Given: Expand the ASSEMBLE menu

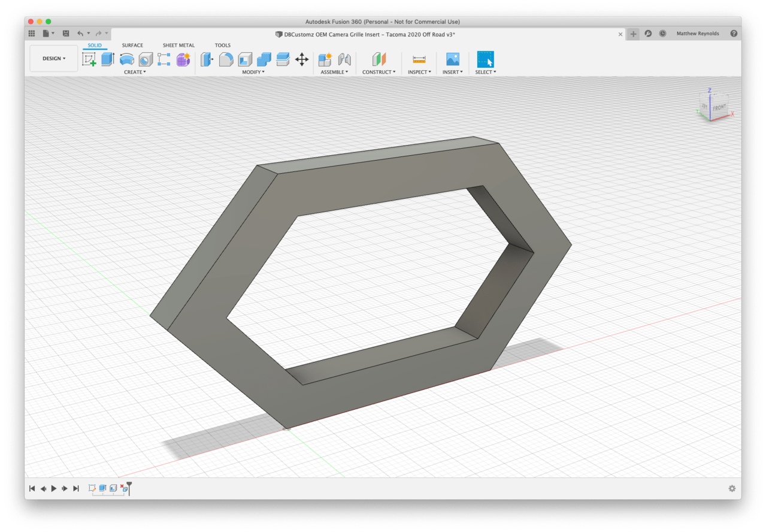Looking at the screenshot, I should [334, 72].
